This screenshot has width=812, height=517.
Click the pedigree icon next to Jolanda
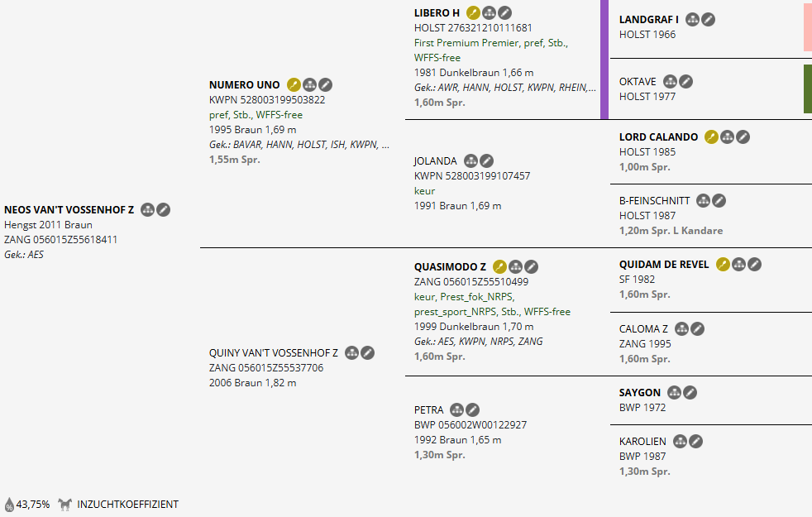[x=471, y=160]
